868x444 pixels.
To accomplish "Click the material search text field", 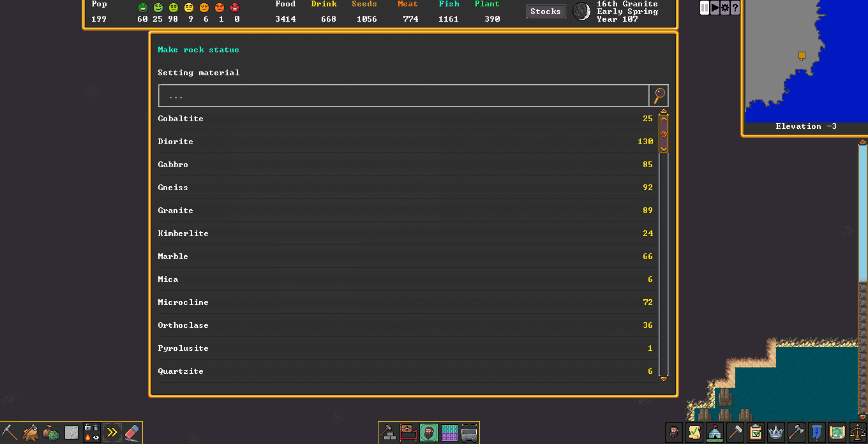I will pyautogui.click(x=403, y=96).
